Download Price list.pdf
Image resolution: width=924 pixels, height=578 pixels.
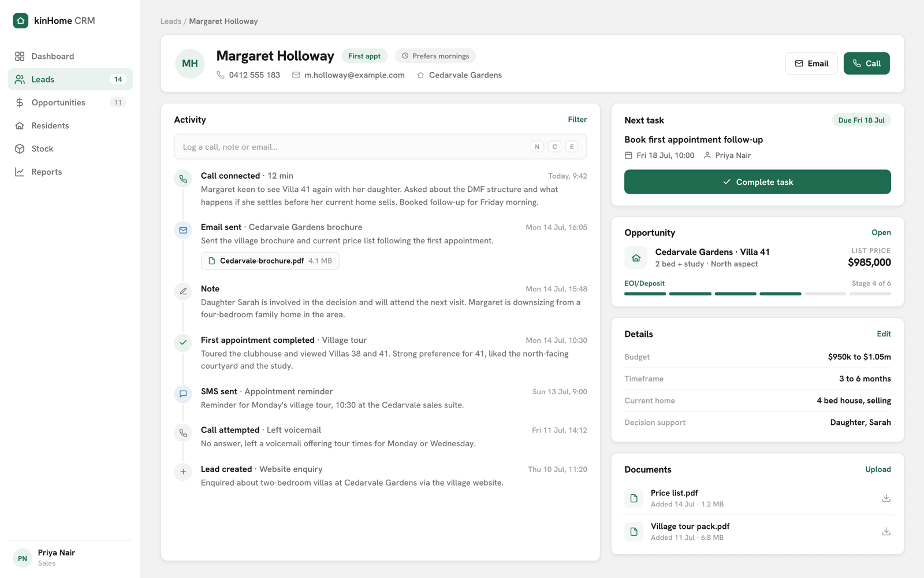pyautogui.click(x=886, y=498)
